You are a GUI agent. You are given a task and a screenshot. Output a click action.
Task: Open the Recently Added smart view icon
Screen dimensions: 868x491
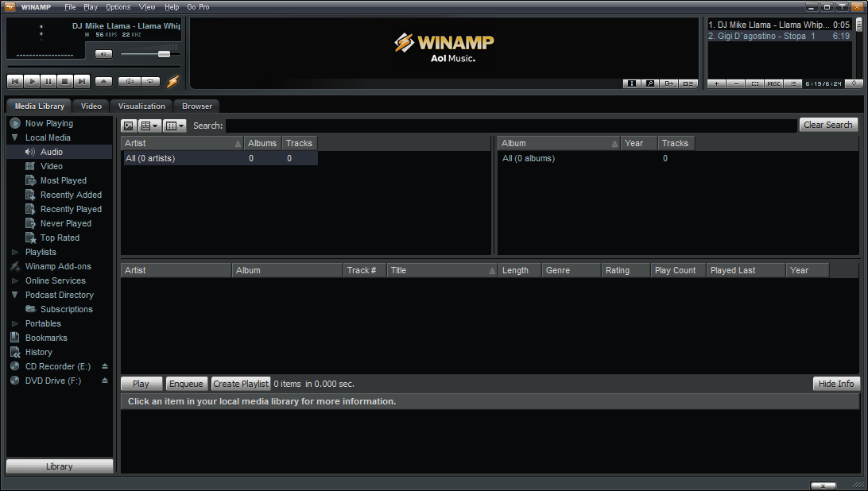pos(30,195)
